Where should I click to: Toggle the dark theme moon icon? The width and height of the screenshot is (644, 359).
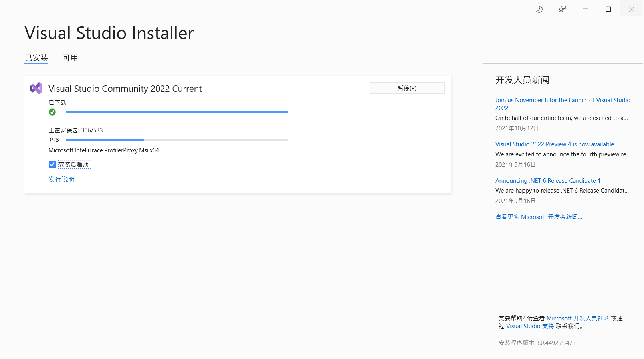539,9
